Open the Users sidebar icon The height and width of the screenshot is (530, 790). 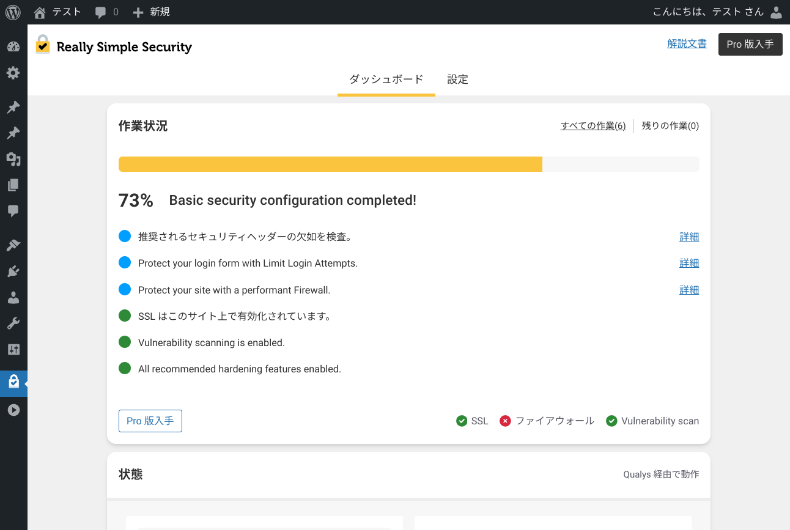click(x=13, y=297)
